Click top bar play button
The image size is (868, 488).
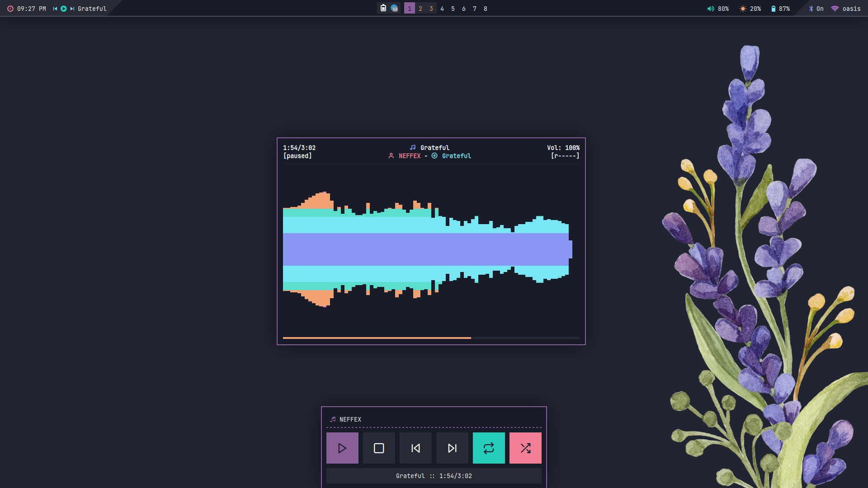pyautogui.click(x=64, y=9)
